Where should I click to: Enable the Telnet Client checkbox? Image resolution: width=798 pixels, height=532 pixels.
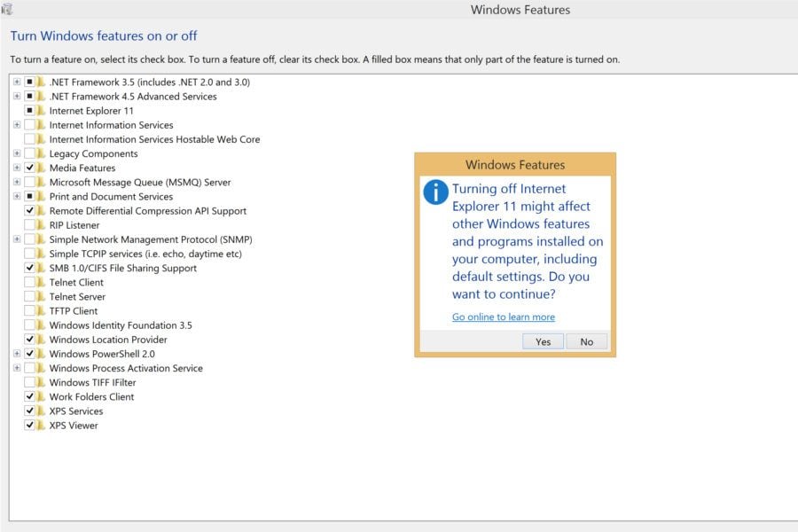point(29,282)
